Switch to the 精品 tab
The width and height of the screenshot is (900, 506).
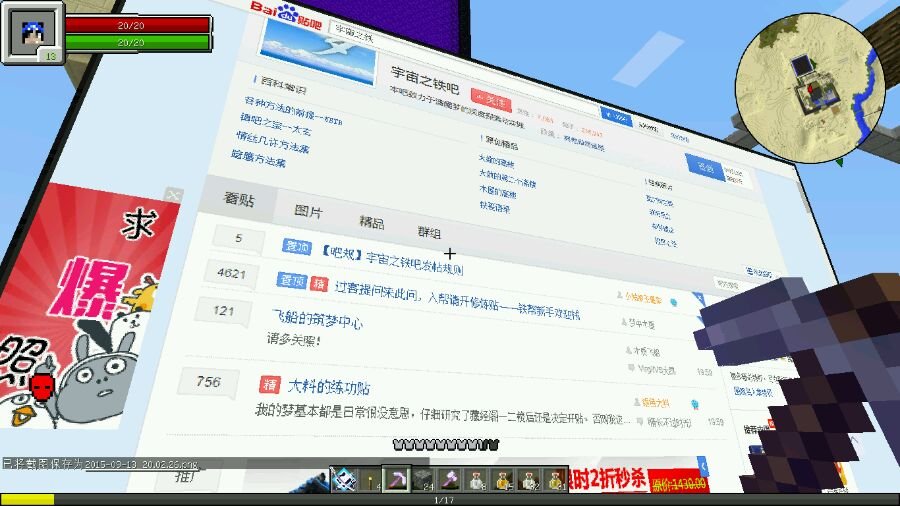[371, 222]
